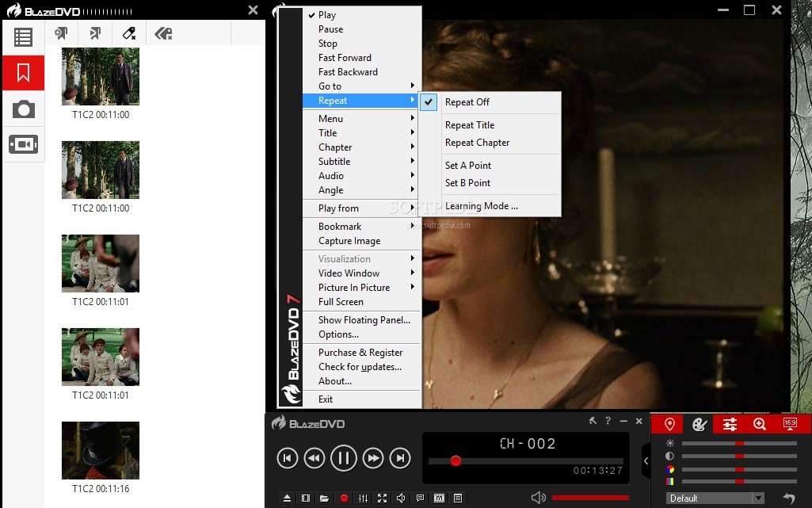Viewport: 812px width, 508px height.
Task: Open the camera snapshots tab in the sidebar
Action: pos(23,109)
